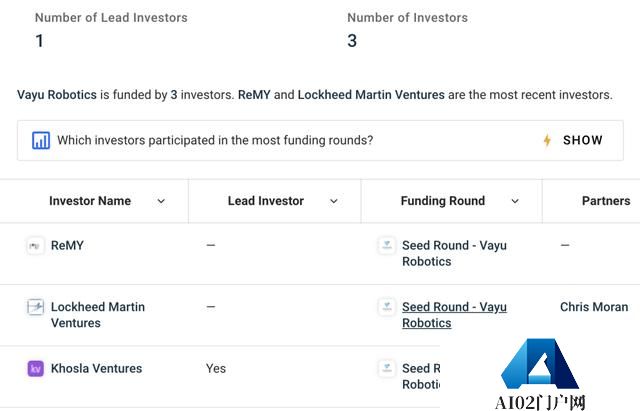Select the Partners column header
The image size is (640, 411).
point(606,201)
